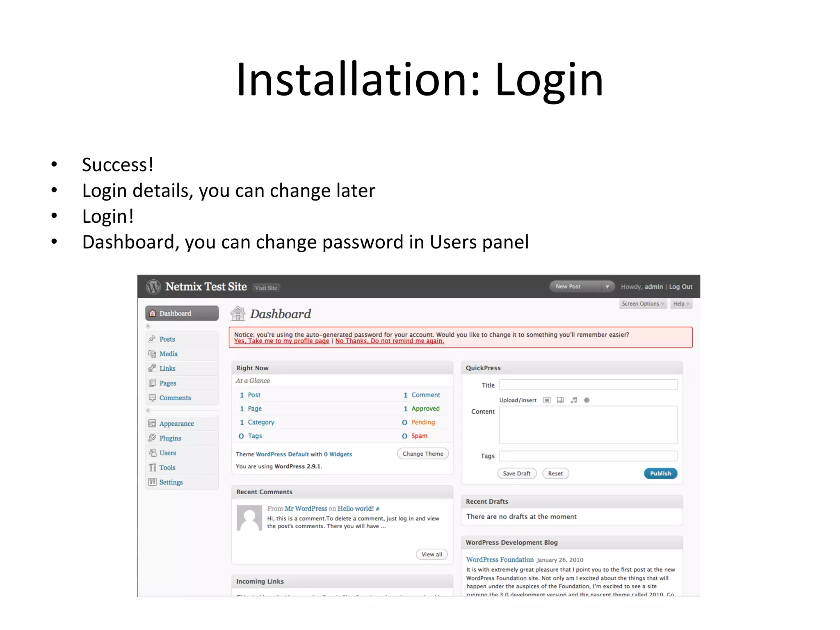Click the WordPress Foundation blog link
Viewport: 840px width, 630px height.
pyautogui.click(x=500, y=559)
